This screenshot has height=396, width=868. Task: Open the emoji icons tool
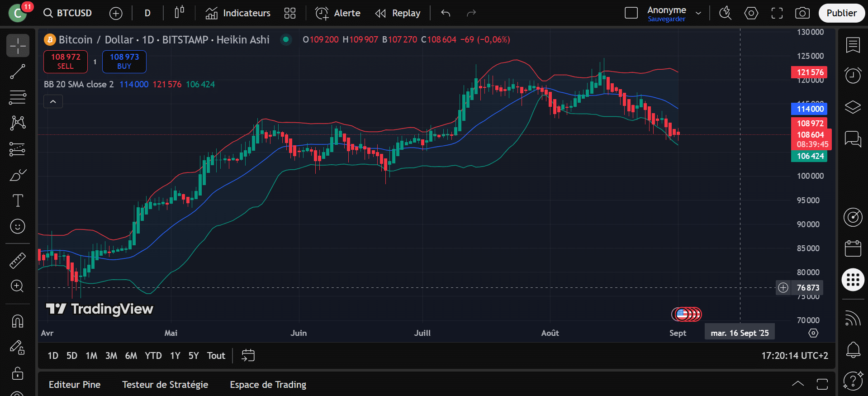coord(18,226)
